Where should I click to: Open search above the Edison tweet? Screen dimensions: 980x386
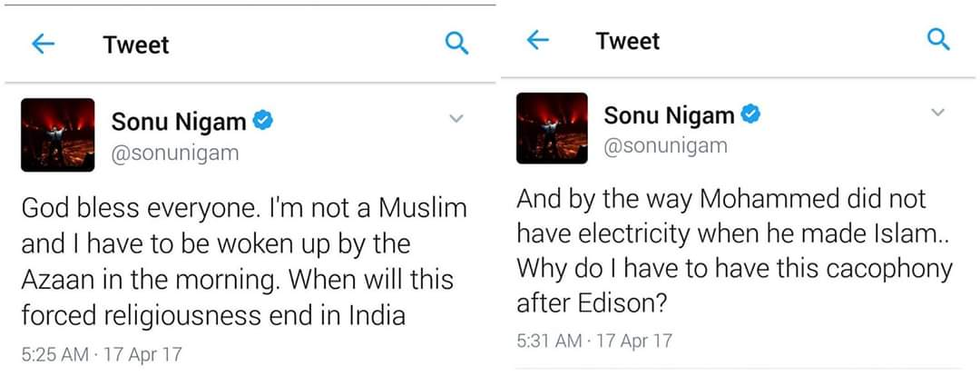pyautogui.click(x=937, y=40)
